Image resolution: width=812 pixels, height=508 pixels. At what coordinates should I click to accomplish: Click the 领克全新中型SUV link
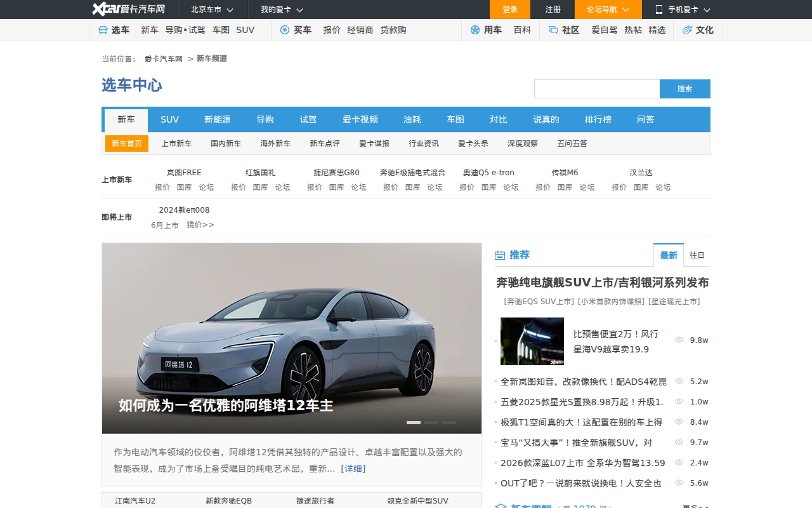(x=417, y=501)
